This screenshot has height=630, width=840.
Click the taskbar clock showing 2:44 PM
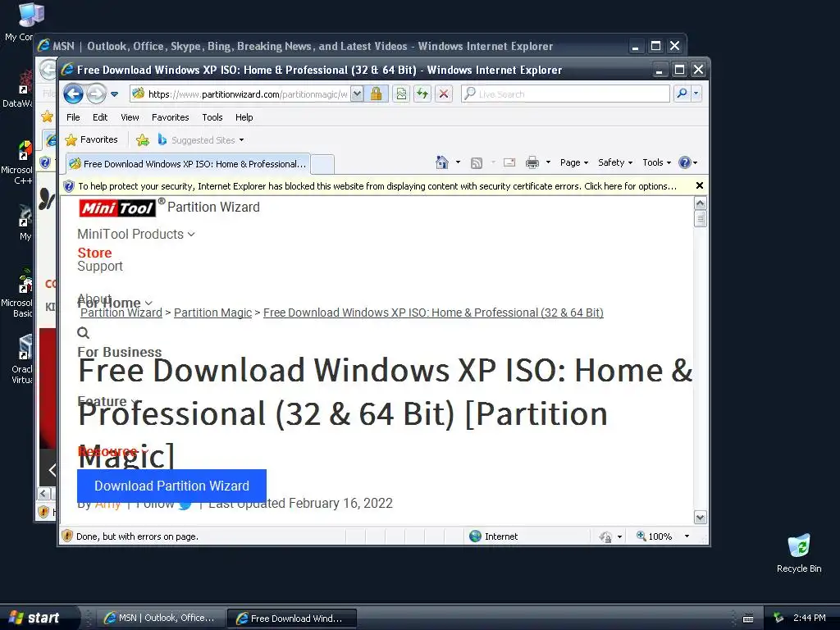[x=809, y=618]
